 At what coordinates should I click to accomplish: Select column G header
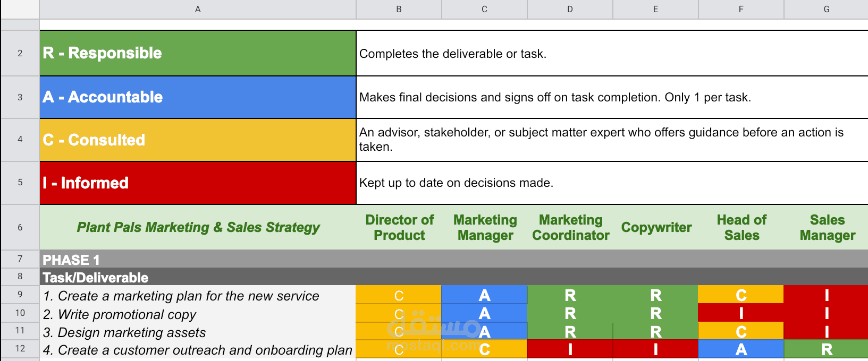click(x=826, y=9)
